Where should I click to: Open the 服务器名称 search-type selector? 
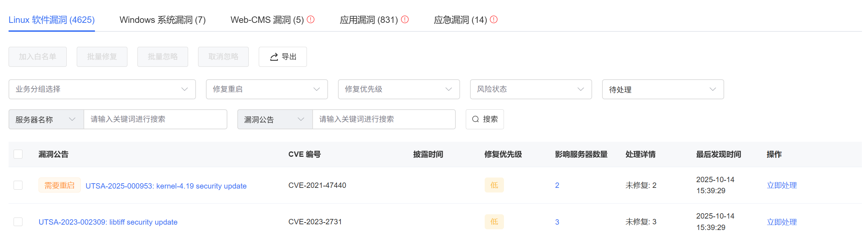pos(46,119)
